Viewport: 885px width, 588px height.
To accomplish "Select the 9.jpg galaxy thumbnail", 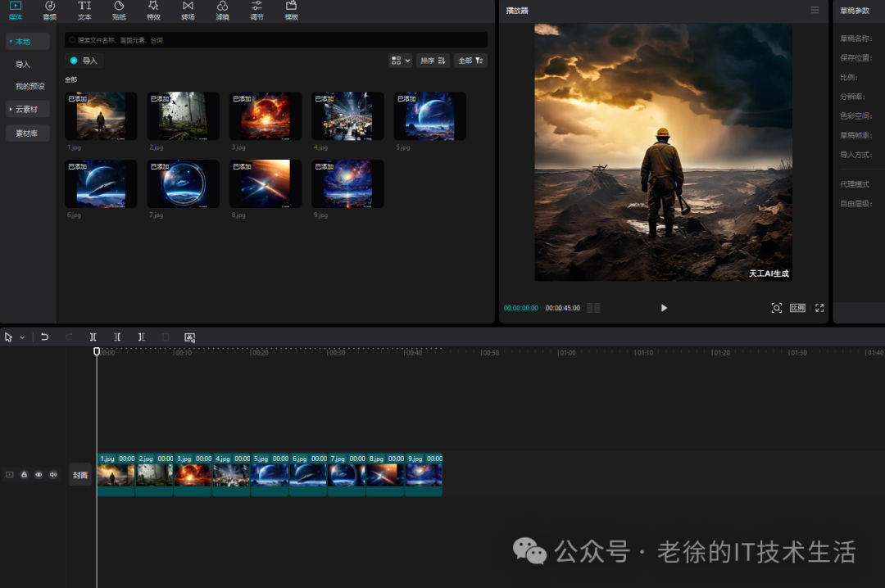I will pos(347,183).
